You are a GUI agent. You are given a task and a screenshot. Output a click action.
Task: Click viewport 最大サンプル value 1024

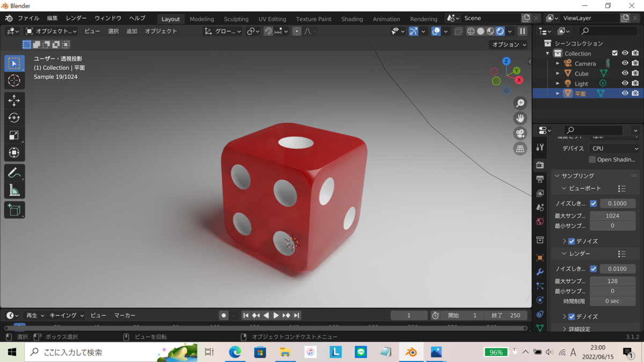tap(612, 216)
